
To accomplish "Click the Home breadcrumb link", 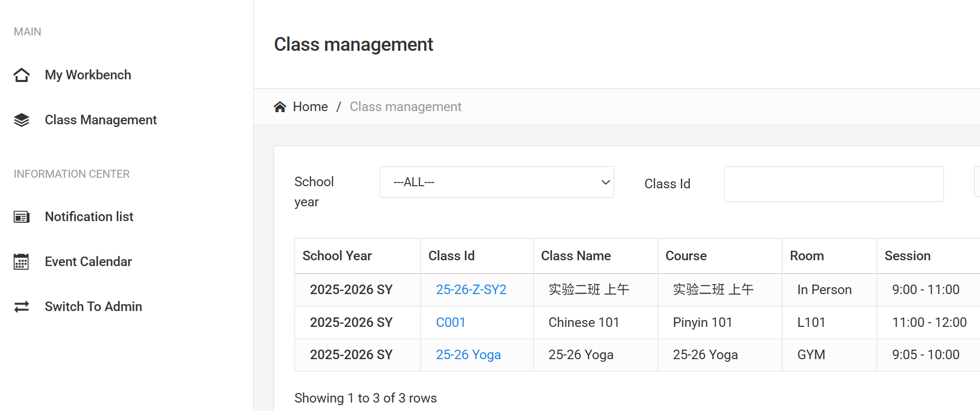I will [x=310, y=107].
